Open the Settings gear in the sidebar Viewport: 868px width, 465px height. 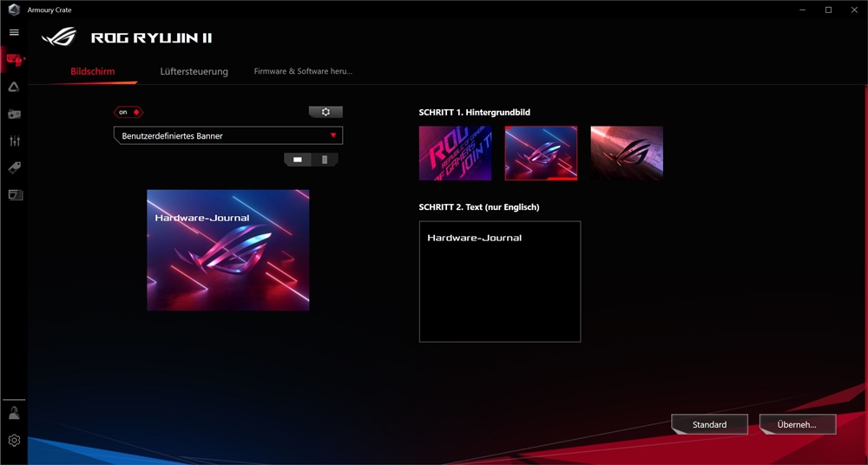[x=15, y=440]
